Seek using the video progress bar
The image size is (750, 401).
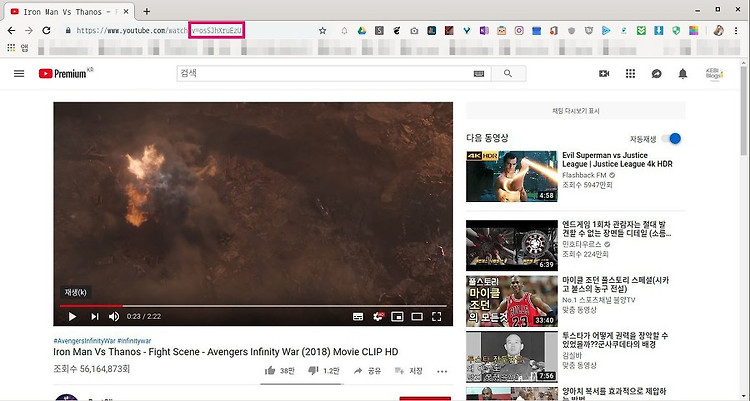(253, 306)
